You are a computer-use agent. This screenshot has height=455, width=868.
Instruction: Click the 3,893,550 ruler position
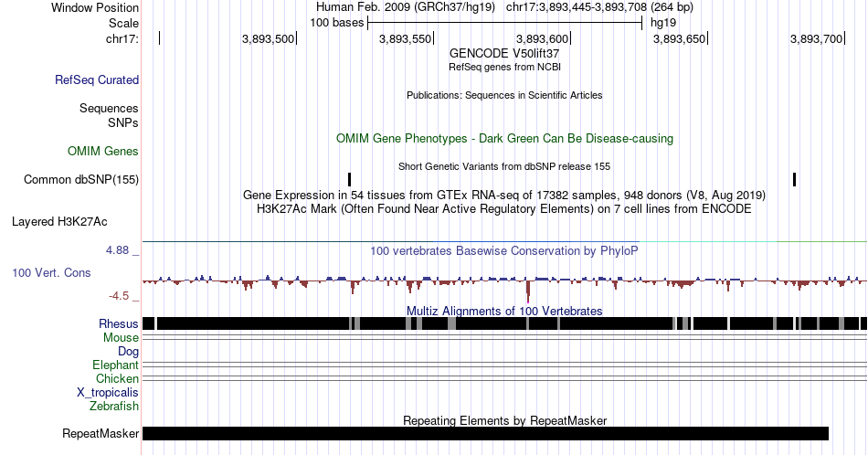tap(405, 38)
